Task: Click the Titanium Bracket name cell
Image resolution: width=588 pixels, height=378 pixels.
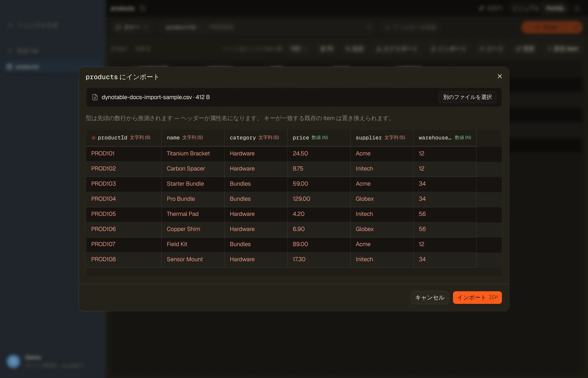Action: pyautogui.click(x=193, y=154)
